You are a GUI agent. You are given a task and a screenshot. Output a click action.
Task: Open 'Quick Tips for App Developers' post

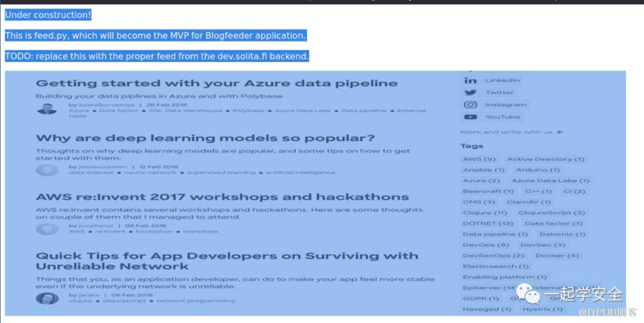click(227, 261)
